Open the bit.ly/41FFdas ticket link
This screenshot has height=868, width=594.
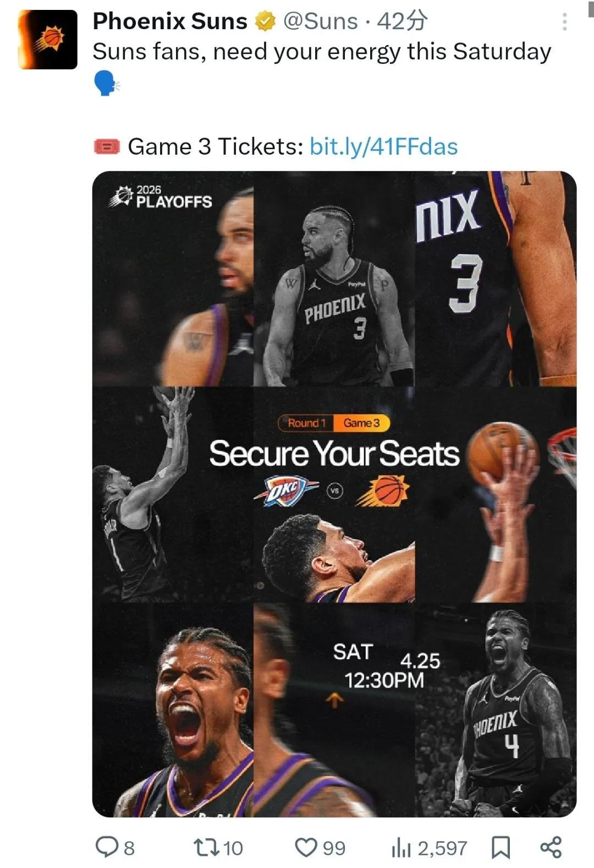click(x=383, y=147)
